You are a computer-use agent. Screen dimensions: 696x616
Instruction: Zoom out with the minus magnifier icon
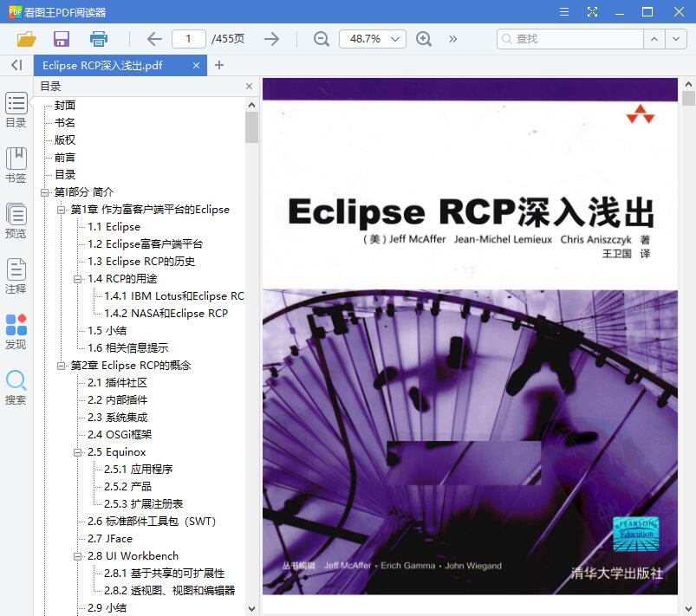click(321, 39)
